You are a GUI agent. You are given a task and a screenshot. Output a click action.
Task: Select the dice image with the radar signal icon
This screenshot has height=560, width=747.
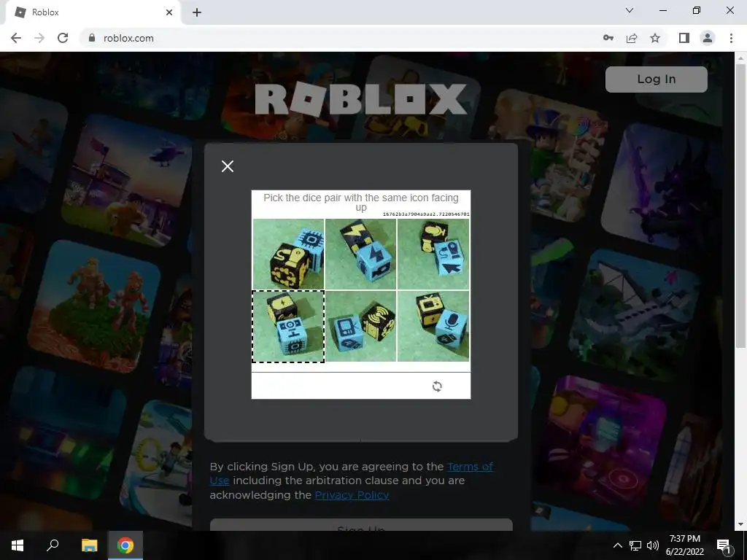[x=360, y=326]
